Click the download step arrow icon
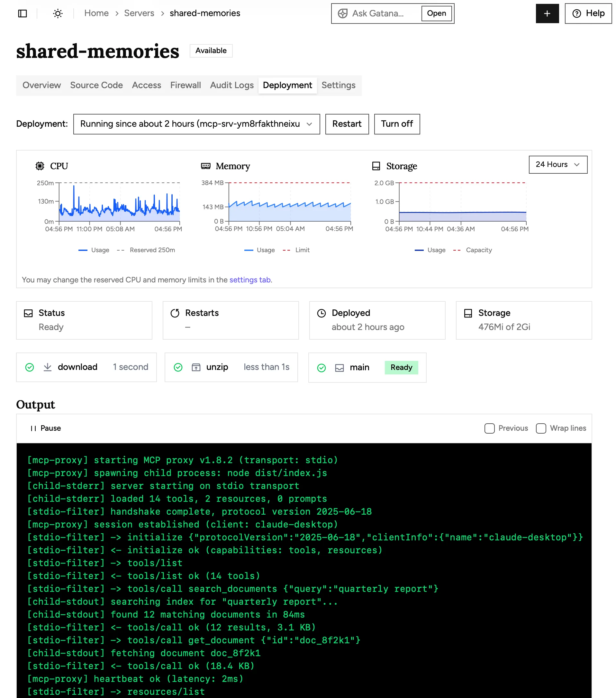Viewport: 616px width, 698px height. click(x=48, y=367)
